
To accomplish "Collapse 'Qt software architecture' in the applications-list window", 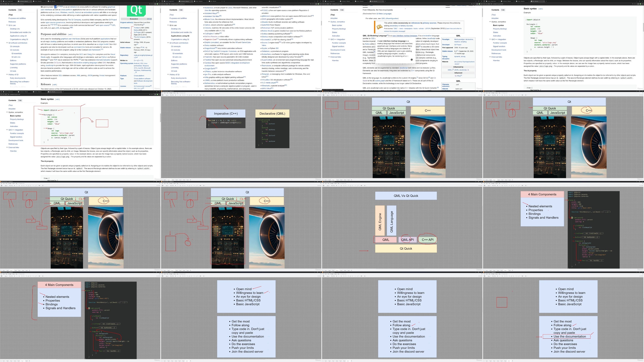I will click(168, 43).
